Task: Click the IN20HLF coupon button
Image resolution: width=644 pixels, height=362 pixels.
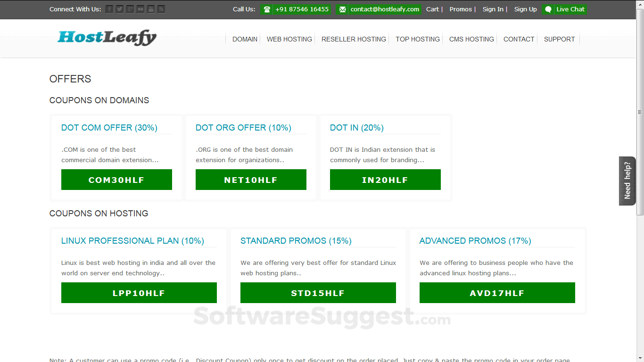Action: coord(385,180)
